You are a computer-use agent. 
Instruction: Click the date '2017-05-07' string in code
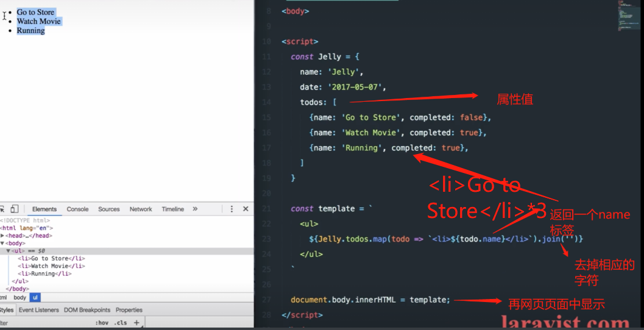point(355,87)
